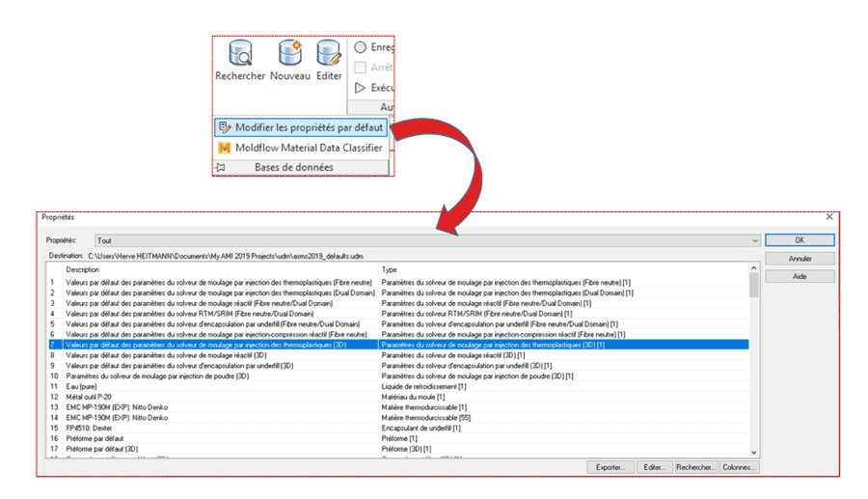
Task: Click the Moldflow Material Data Classifier icon
Action: click(224, 148)
